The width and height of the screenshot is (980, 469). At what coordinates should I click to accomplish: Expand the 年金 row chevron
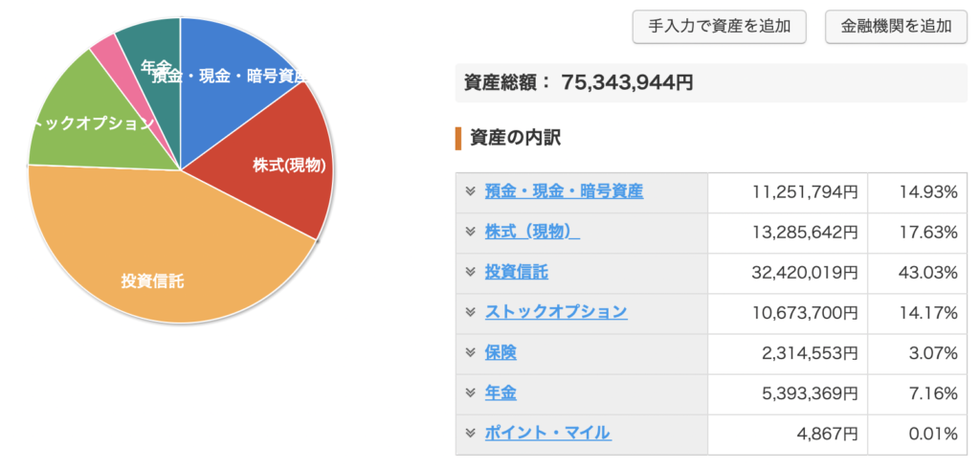[x=471, y=392]
